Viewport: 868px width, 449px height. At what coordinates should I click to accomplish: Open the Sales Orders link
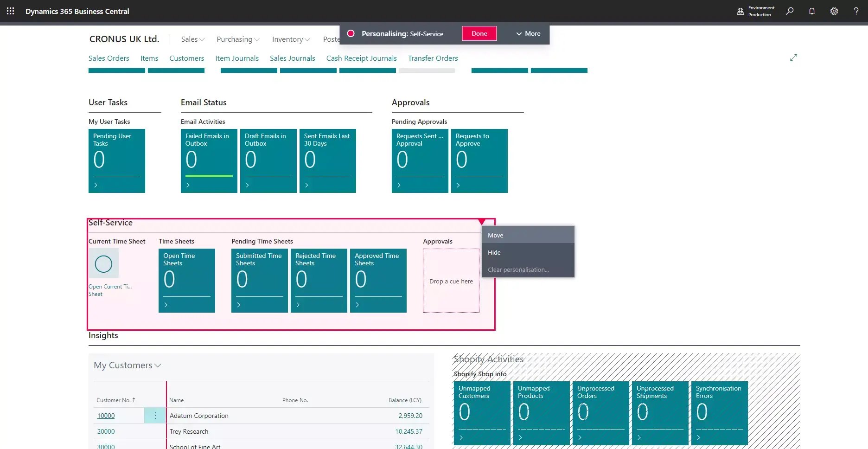click(x=109, y=58)
